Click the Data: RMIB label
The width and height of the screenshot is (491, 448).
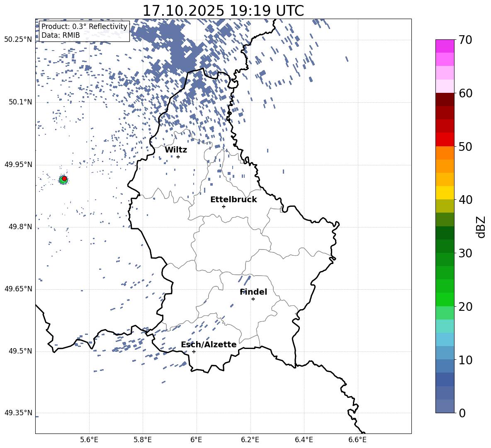61,35
